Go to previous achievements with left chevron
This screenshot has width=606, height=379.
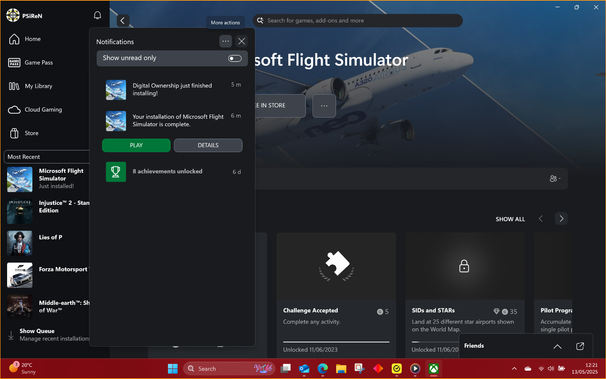pyautogui.click(x=541, y=219)
